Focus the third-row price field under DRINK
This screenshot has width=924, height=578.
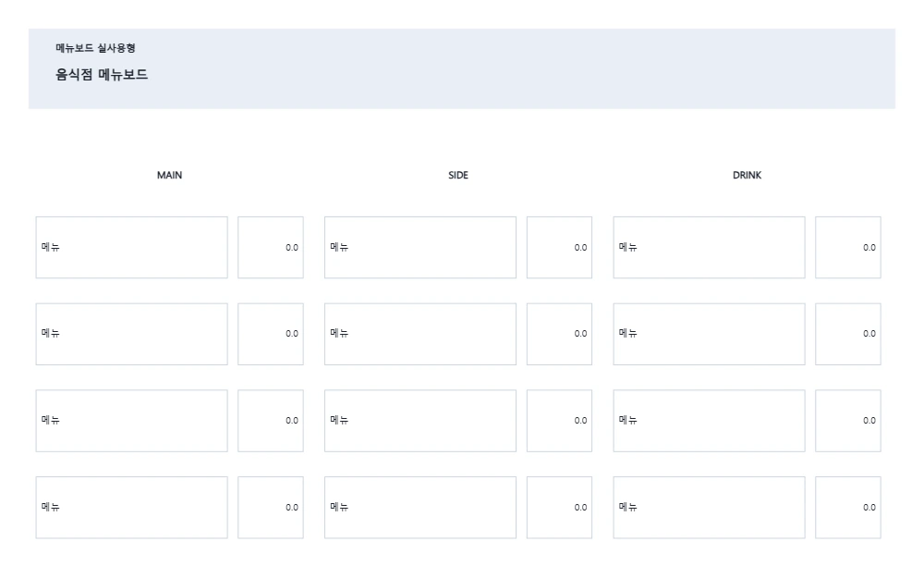(848, 421)
